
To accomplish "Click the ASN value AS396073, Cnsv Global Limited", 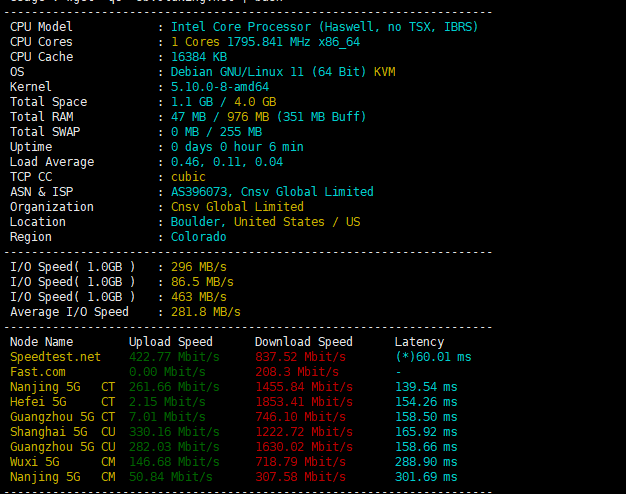I will 272,192.
